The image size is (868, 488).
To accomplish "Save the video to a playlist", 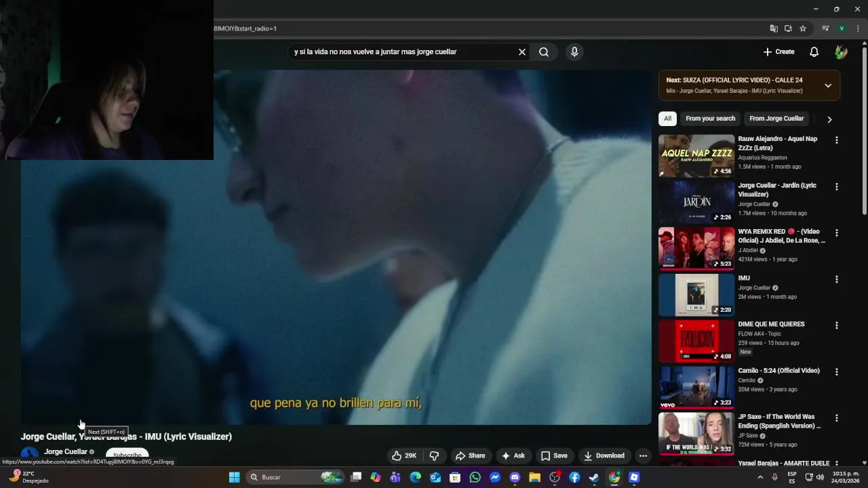I will [x=554, y=455].
